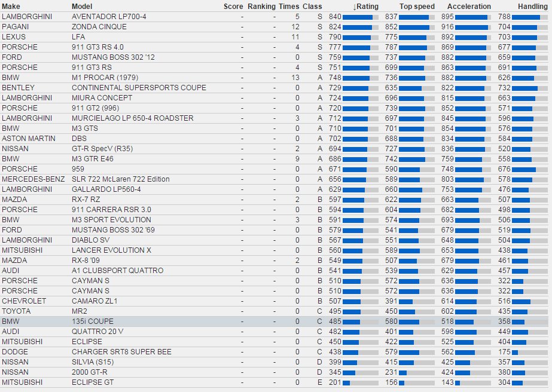Screen dimensions: 552x392
Task: Click Eclipse GT acceleration bar 143
Action: [x=473, y=383]
